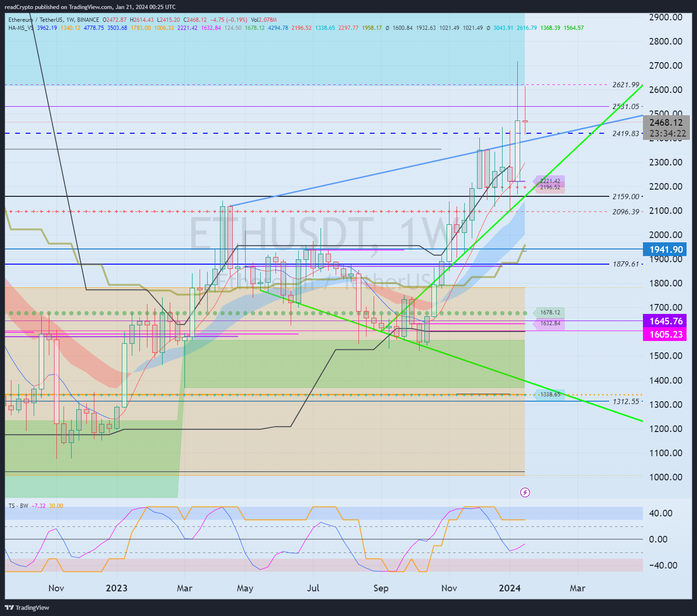Click the pink 1632.84 value tag
The height and width of the screenshot is (616, 697).
coord(550,323)
